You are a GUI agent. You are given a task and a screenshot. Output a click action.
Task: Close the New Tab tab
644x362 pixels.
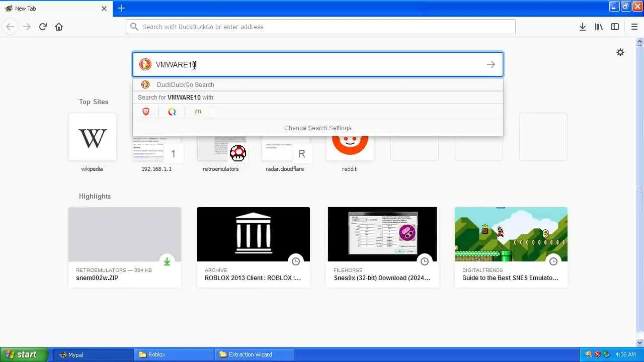click(104, 9)
